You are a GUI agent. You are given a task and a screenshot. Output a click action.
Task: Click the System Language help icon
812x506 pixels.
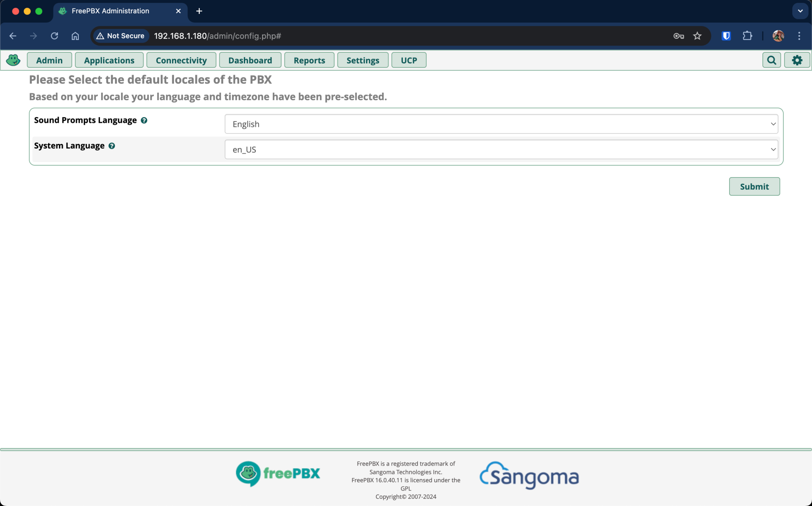tap(111, 145)
